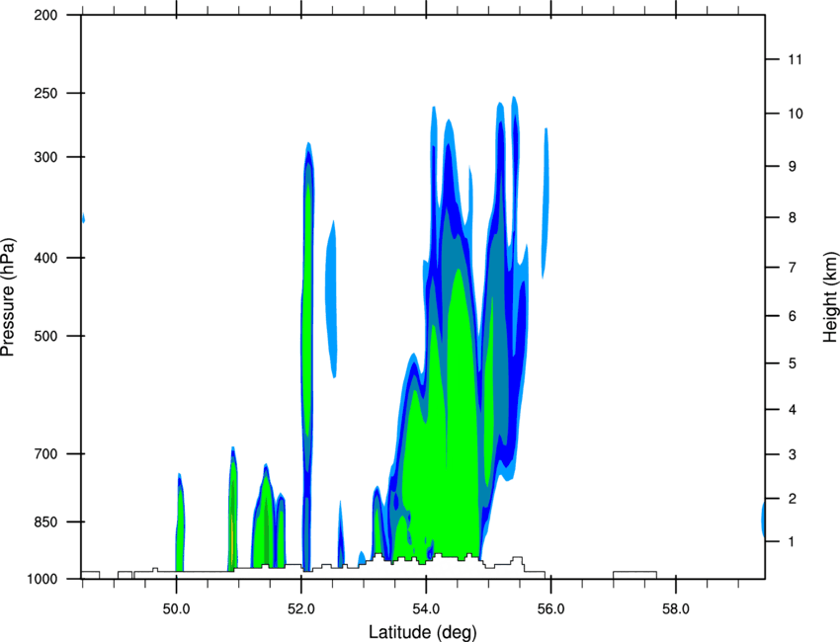Select the 250 pressure tick label

pyautogui.click(x=45, y=93)
